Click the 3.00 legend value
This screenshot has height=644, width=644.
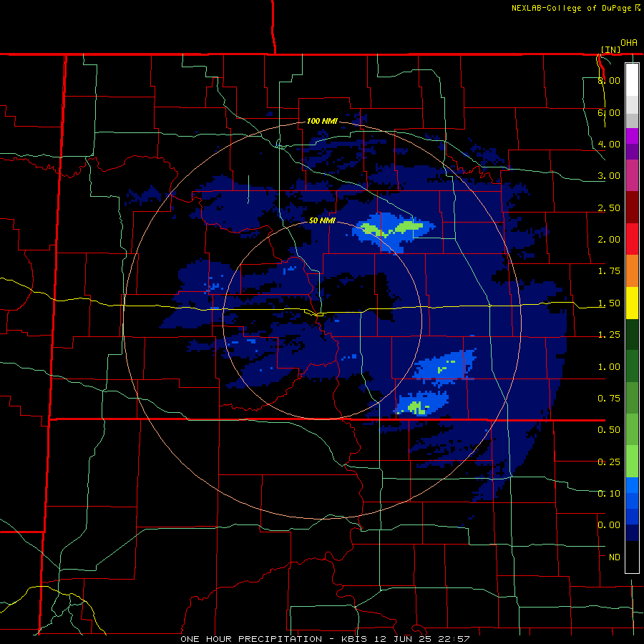pyautogui.click(x=609, y=176)
